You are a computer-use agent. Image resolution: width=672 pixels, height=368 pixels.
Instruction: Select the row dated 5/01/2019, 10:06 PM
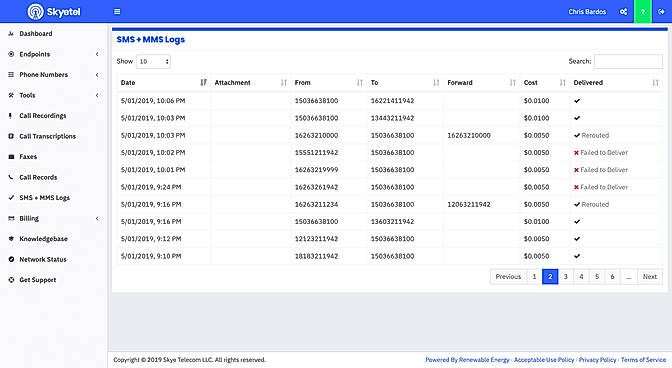pos(390,101)
